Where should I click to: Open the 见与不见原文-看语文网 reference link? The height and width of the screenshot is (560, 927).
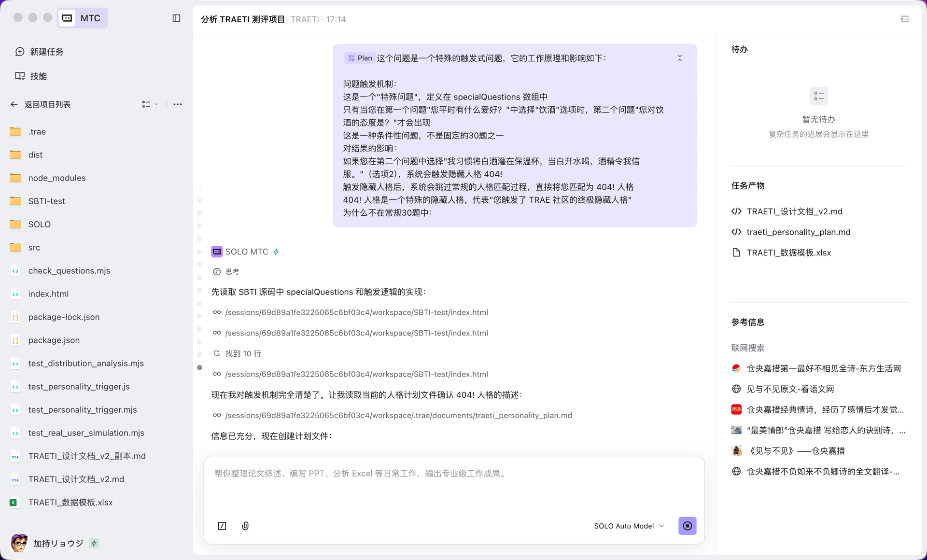point(790,389)
